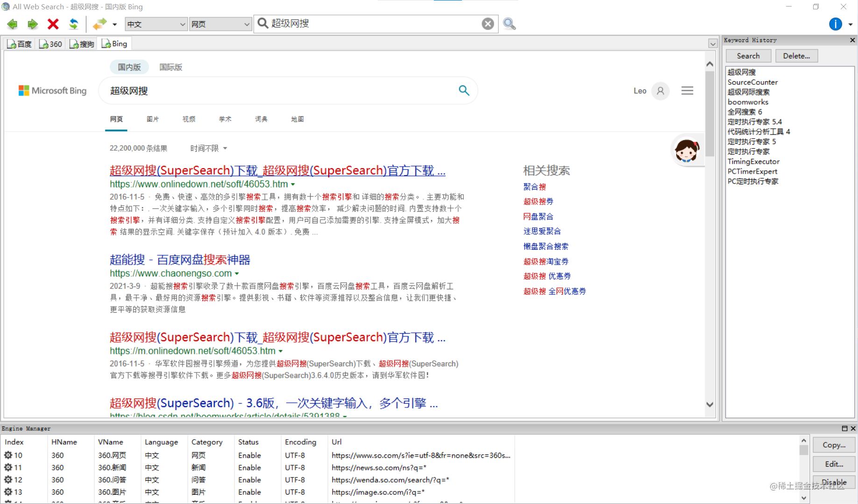Screen dimensions: 858x504
Task: Refresh the page with the green refresh icon
Action: coord(74,24)
